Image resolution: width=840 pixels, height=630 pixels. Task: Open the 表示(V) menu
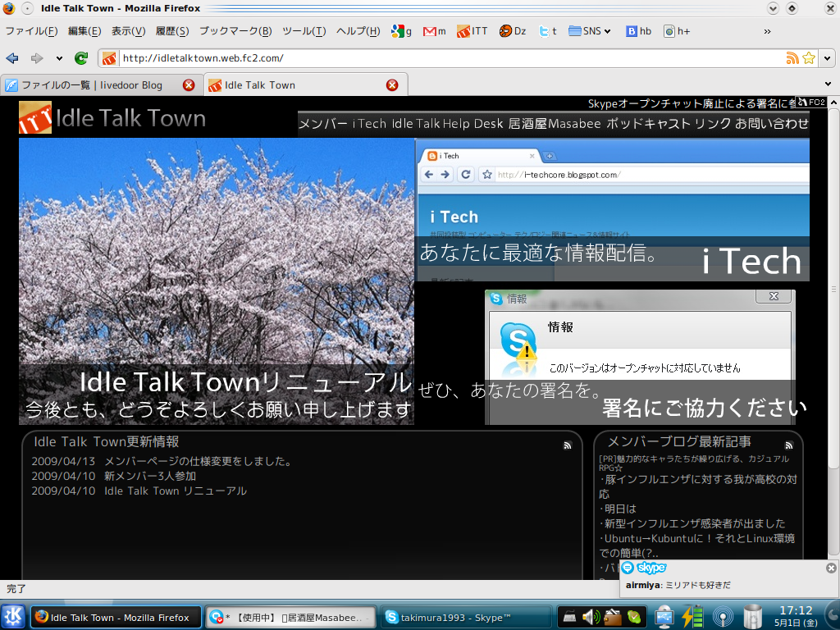point(128,31)
